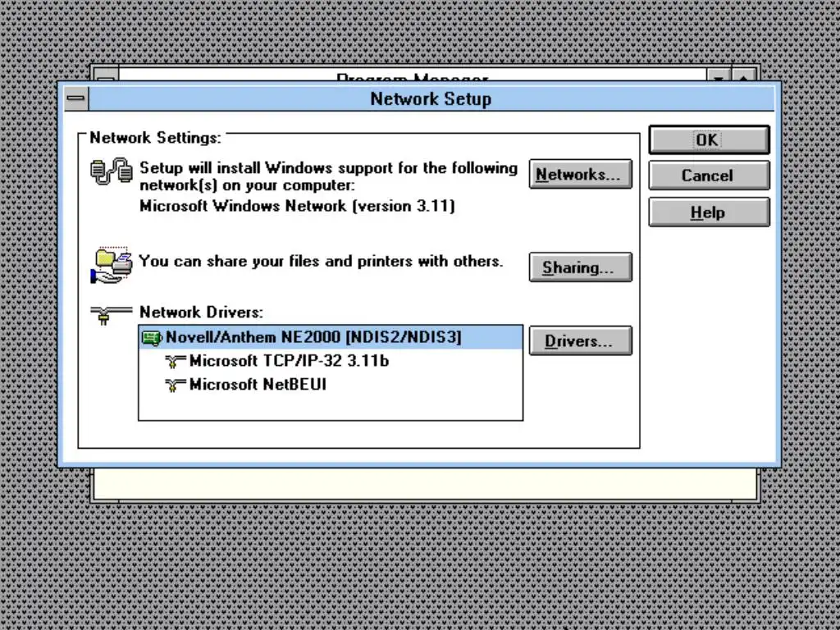Click the 'Network Drivers:' label
Viewport: 840px width, 630px height.
point(202,312)
